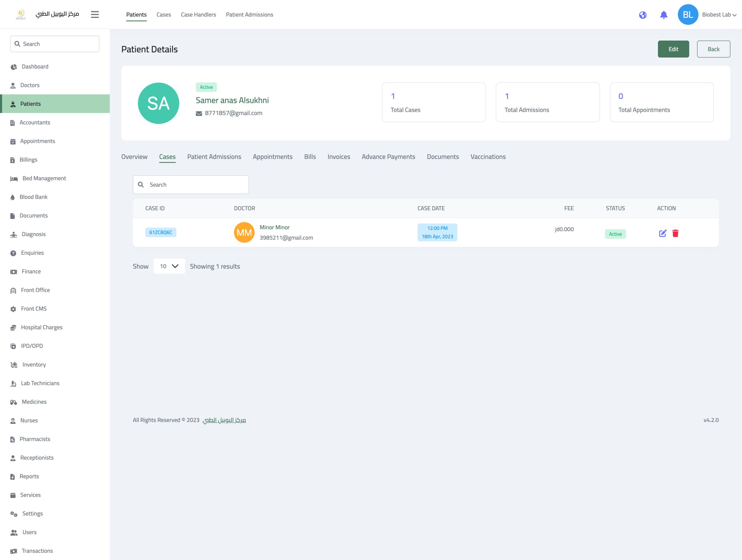742x560 pixels.
Task: Open Finance sidebar item
Action: (x=55, y=271)
